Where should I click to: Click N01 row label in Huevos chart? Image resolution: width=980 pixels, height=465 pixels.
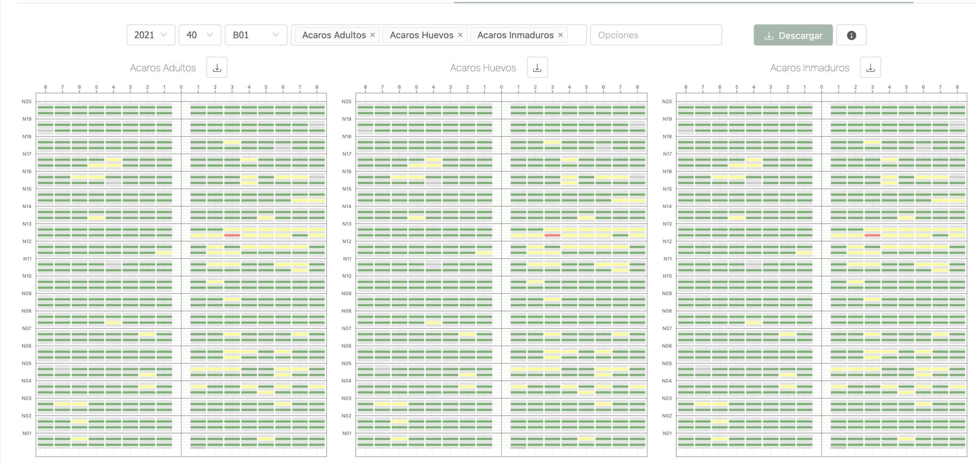click(x=346, y=433)
